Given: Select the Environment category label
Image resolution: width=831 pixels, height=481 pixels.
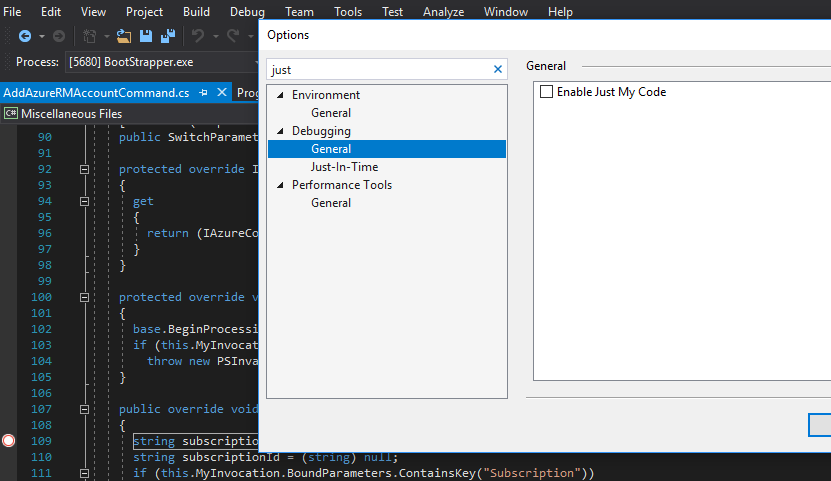Looking at the screenshot, I should click(325, 95).
